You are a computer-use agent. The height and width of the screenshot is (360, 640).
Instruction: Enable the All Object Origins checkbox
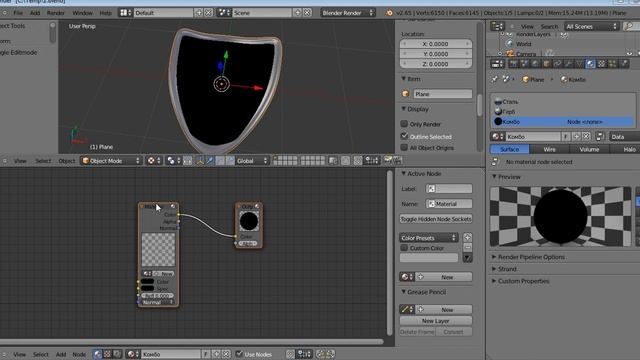[x=404, y=147]
